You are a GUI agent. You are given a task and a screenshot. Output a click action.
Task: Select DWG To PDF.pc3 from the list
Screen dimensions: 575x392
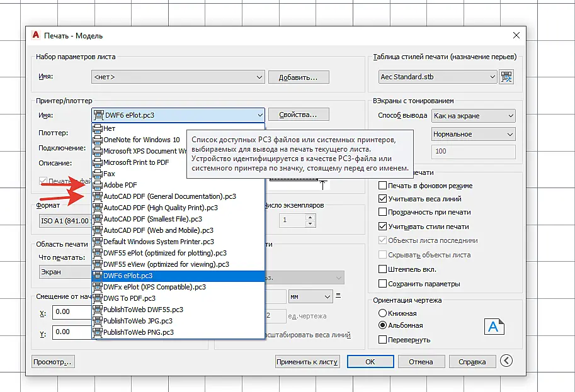click(x=178, y=298)
